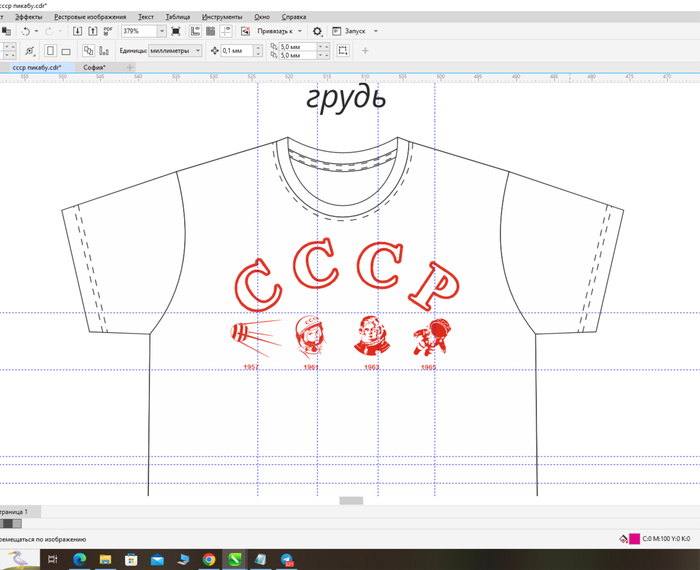Click the Страница 1 page tab
This screenshot has width=700, height=570.
[x=18, y=512]
